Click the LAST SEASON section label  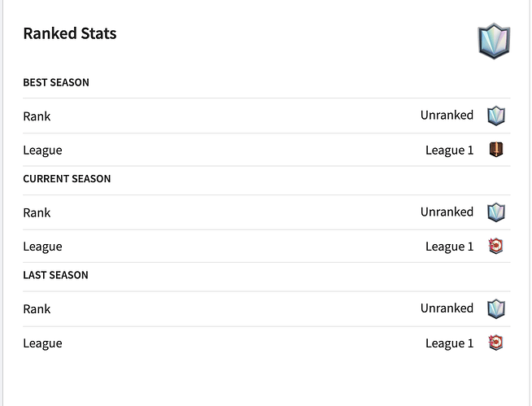click(x=55, y=275)
